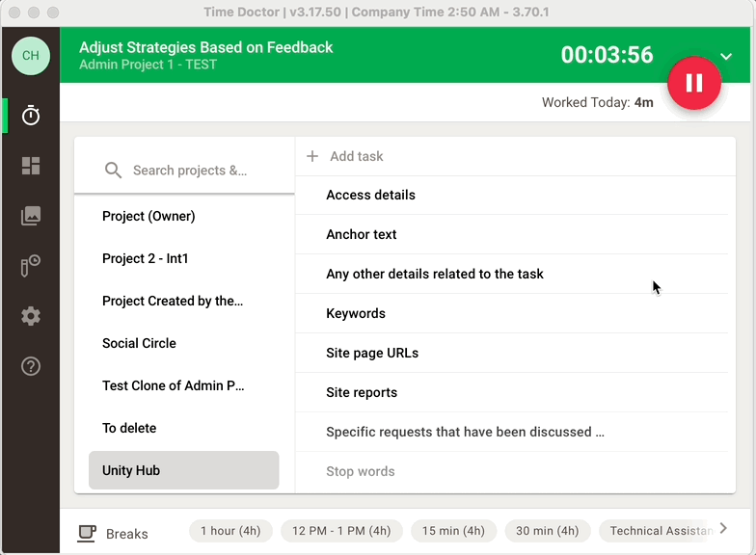Open the dashboard grid icon

31,166
